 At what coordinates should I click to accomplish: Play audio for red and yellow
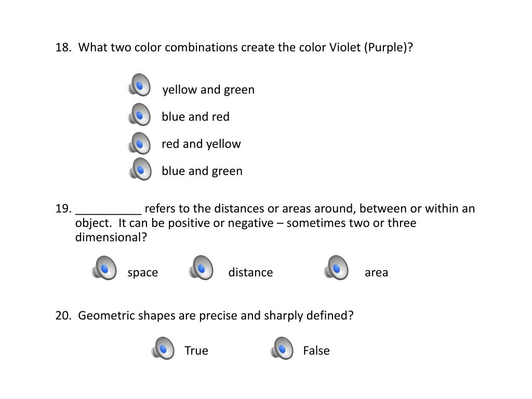pyautogui.click(x=139, y=143)
